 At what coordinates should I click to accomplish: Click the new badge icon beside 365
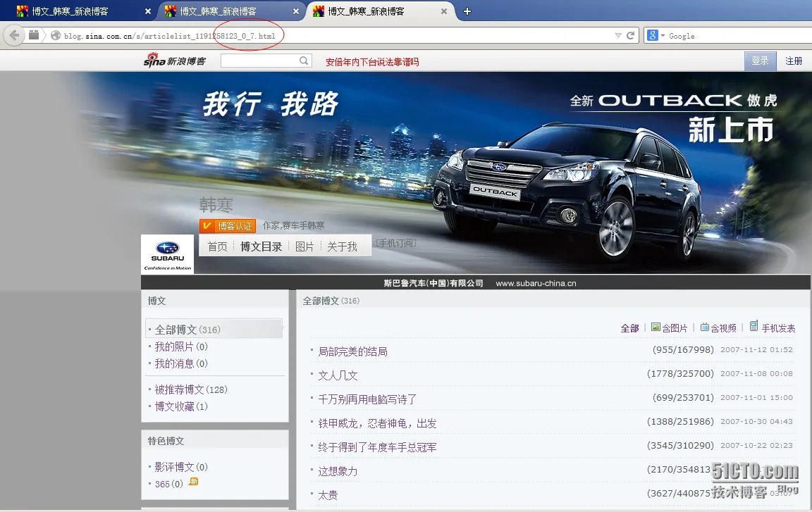pyautogui.click(x=193, y=482)
